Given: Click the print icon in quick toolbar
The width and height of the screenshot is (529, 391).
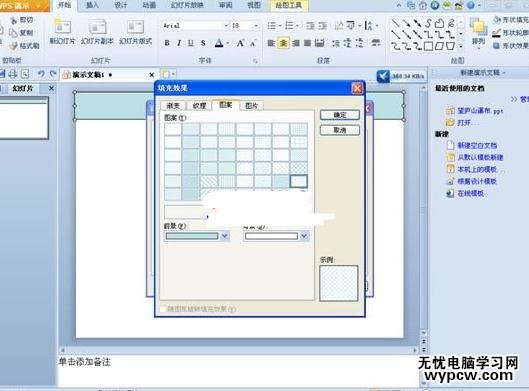Looking at the screenshot, I should (13, 74).
